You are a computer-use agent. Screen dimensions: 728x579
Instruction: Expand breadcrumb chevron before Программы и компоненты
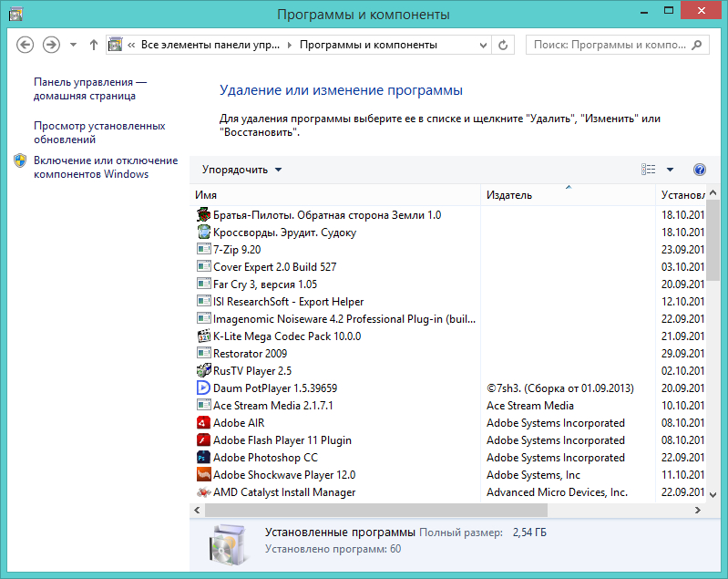290,45
